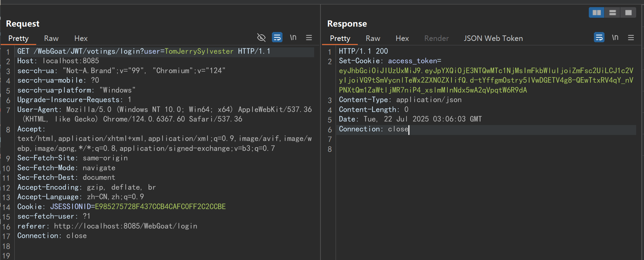The height and width of the screenshot is (260, 644).
Task: Click Sec-Fetch-Dest: document header
Action: tap(66, 177)
